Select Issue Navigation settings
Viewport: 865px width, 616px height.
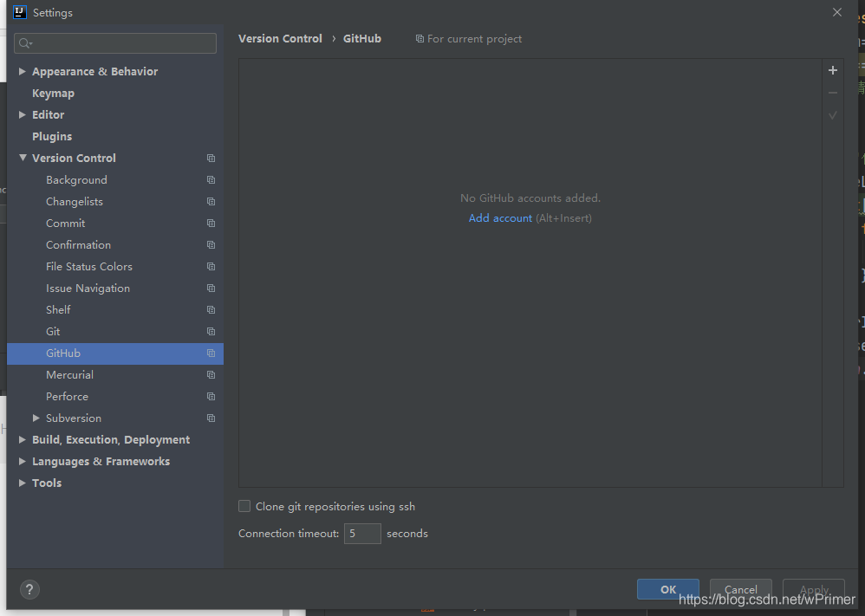[88, 288]
